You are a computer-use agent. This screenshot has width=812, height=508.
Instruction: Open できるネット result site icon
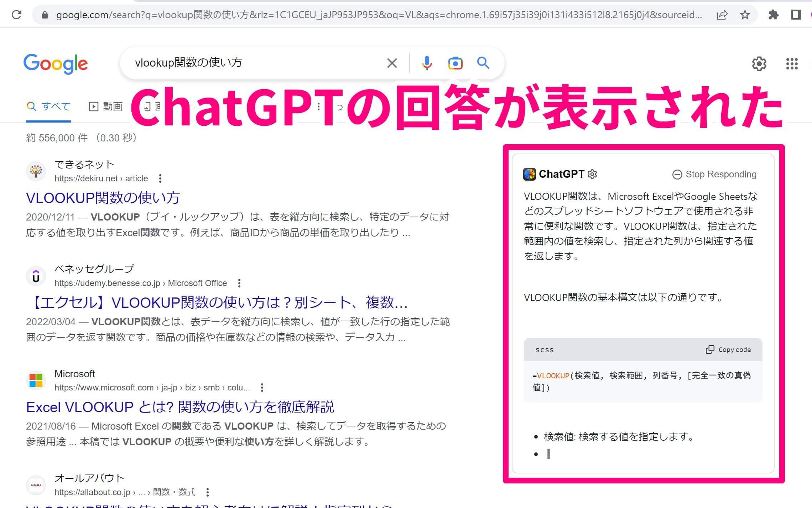click(x=36, y=171)
